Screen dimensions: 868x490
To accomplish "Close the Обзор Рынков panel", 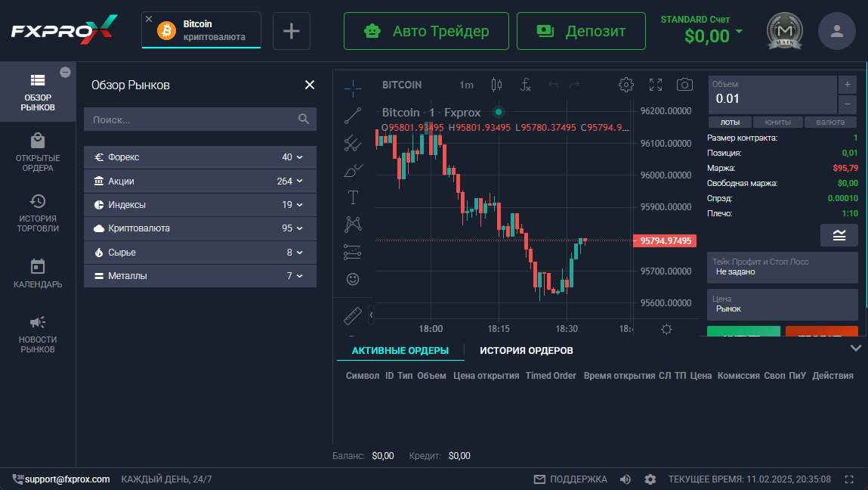I will tap(310, 85).
